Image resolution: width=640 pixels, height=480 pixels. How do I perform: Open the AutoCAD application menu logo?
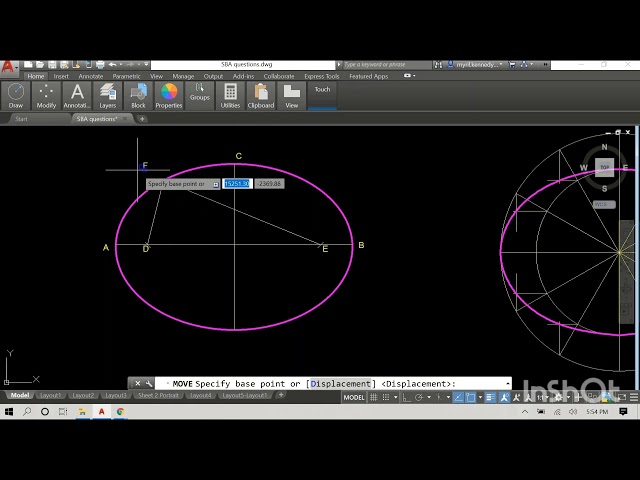click(8, 67)
